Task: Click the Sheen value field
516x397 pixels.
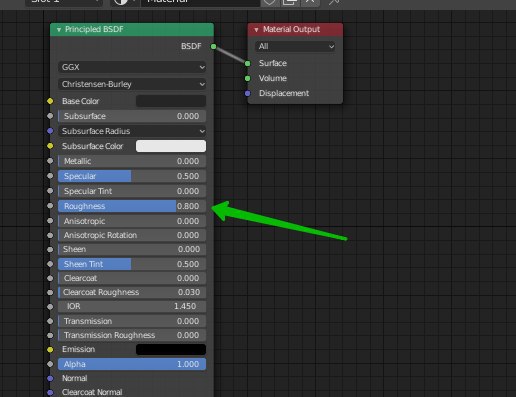Action: click(132, 249)
